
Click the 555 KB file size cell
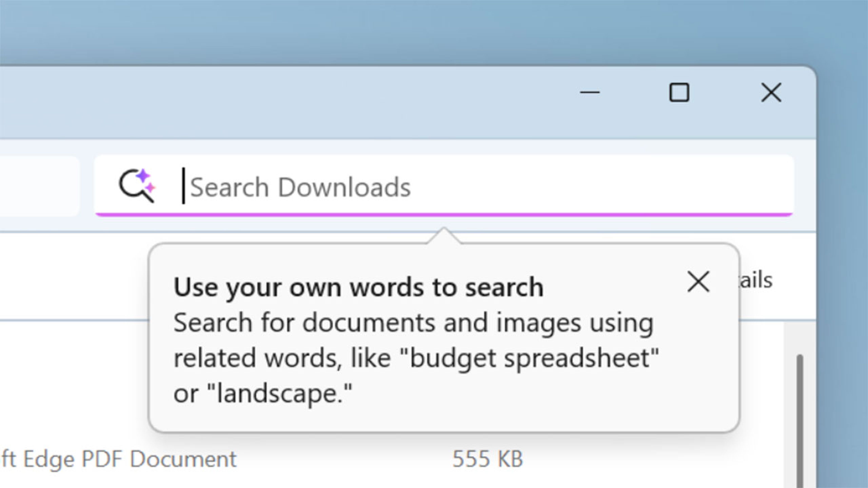tap(487, 459)
